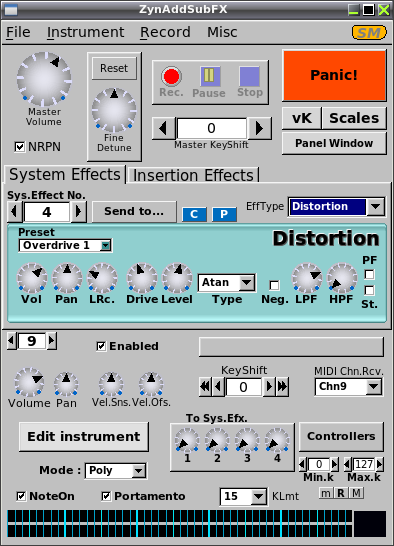Image resolution: width=394 pixels, height=546 pixels.
Task: Click the R reset key-limit button
Action: (341, 493)
